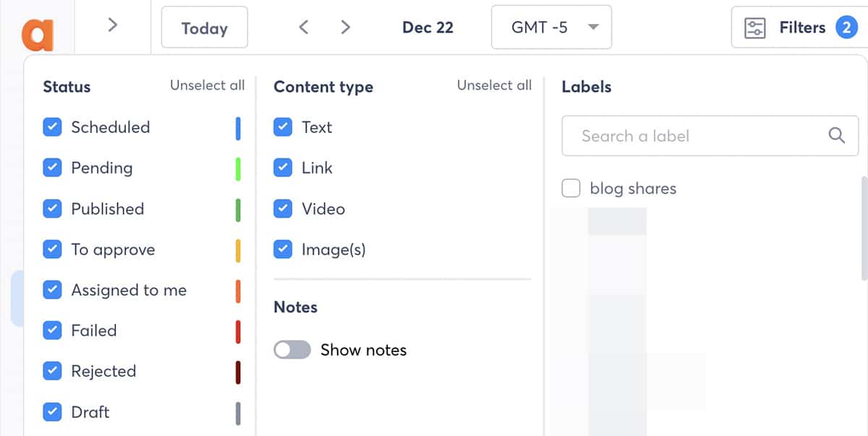
Task: Type in the Search a label field
Action: pyautogui.click(x=694, y=135)
